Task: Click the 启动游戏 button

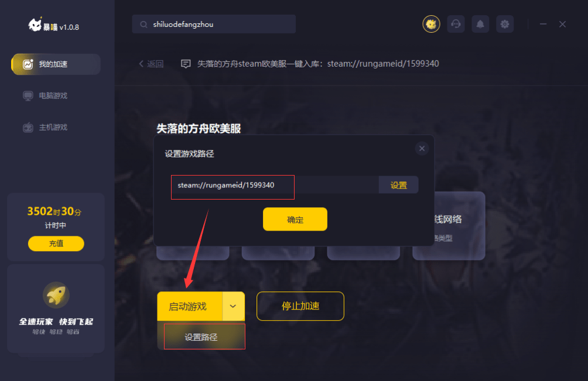Action: coord(190,306)
